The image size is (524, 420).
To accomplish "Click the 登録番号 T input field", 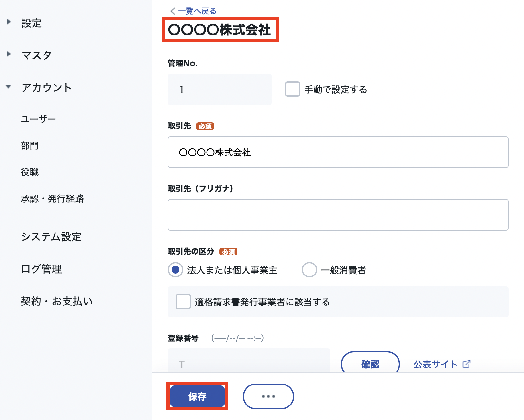I will pos(249,361).
